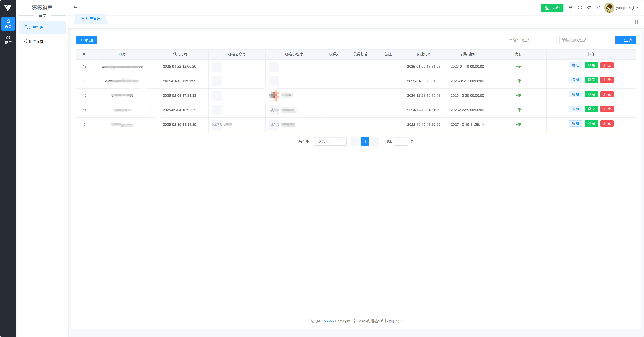Open the theme settings icon

click(589, 8)
